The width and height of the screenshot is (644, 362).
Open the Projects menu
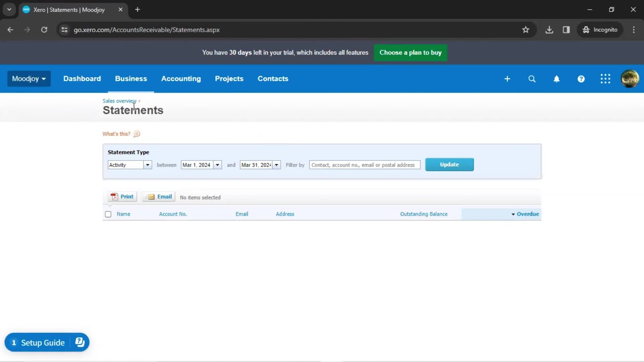(x=229, y=79)
